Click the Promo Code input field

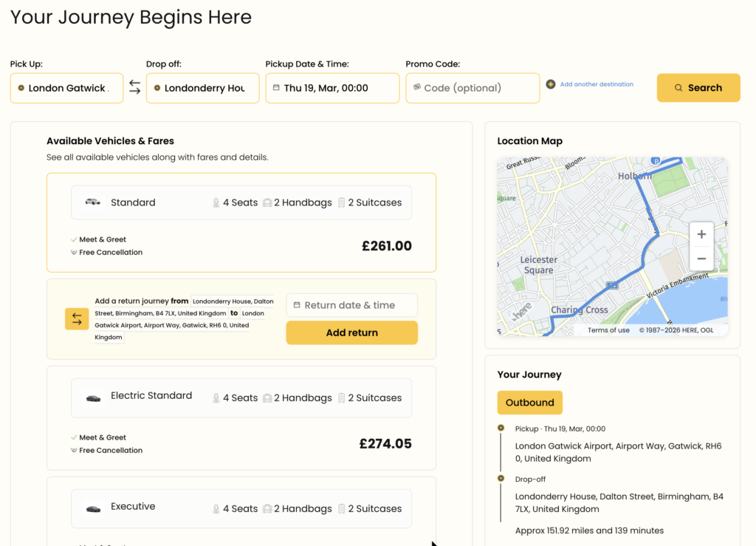tap(472, 88)
